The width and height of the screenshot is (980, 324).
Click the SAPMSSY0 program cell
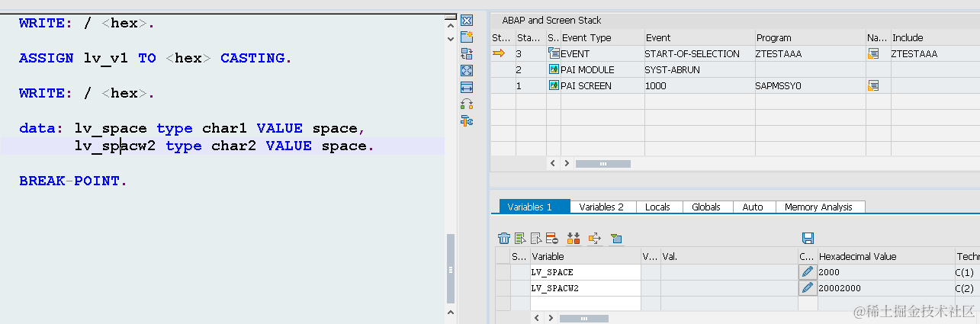(809, 85)
